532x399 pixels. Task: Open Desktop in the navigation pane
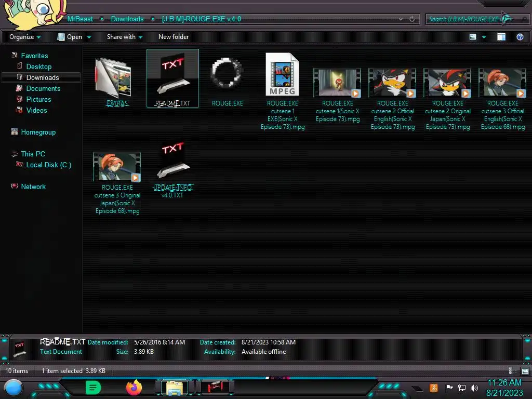(38, 66)
